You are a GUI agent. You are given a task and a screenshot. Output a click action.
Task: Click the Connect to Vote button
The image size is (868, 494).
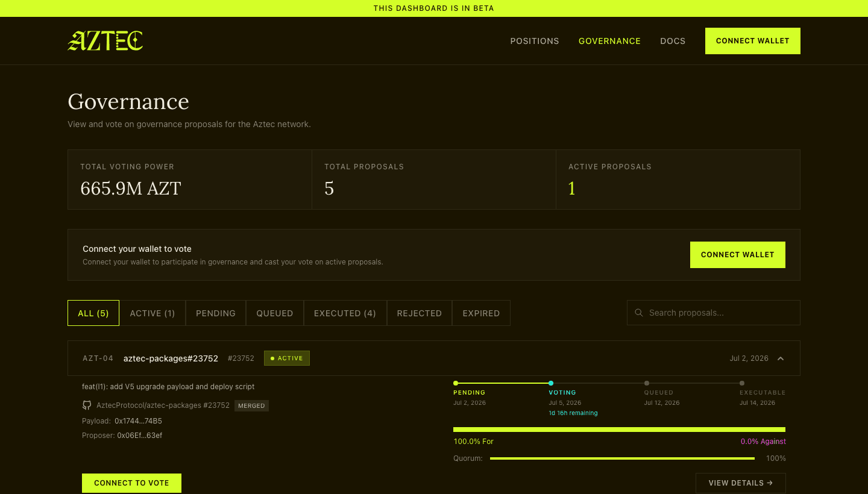coord(131,483)
